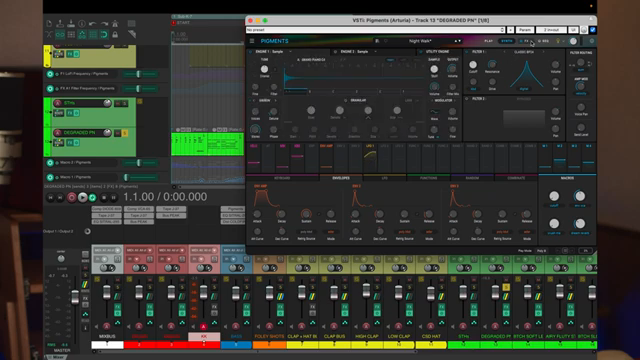Toggle FX plugin enable checkbox in VSTi window

593,30
